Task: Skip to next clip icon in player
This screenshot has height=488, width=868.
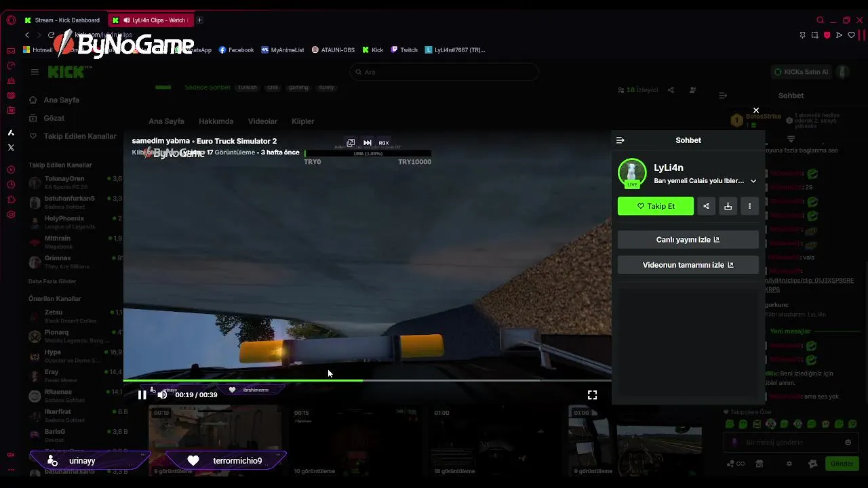Action: pyautogui.click(x=367, y=143)
